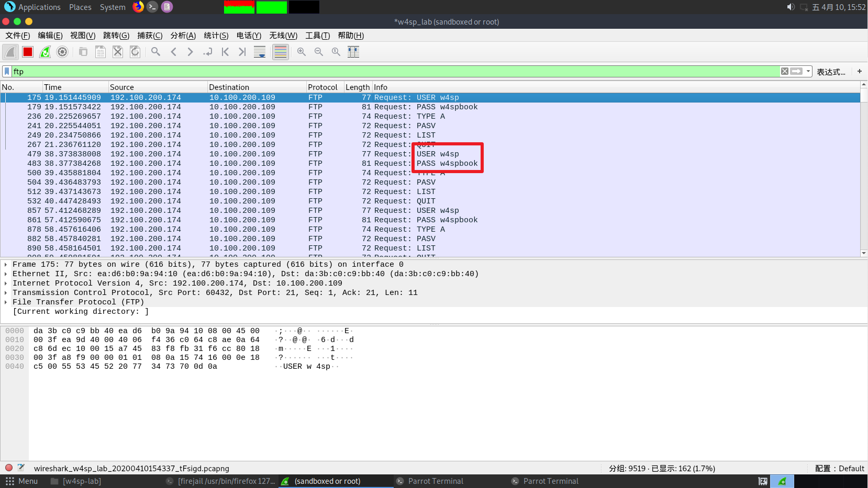
Task: Sort by Source column header
Action: pyautogui.click(x=158, y=87)
